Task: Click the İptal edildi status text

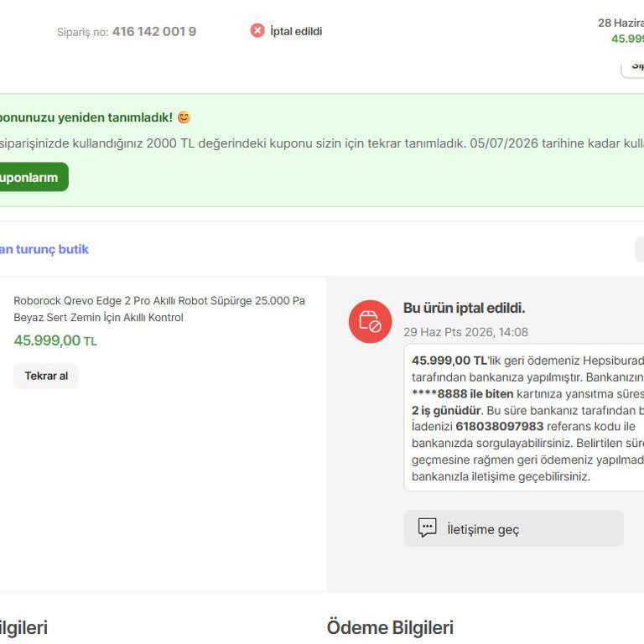Action: [296, 31]
